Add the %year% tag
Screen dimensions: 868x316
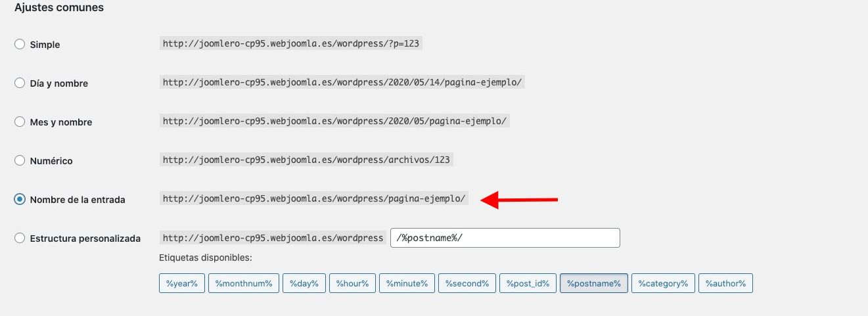coord(182,283)
